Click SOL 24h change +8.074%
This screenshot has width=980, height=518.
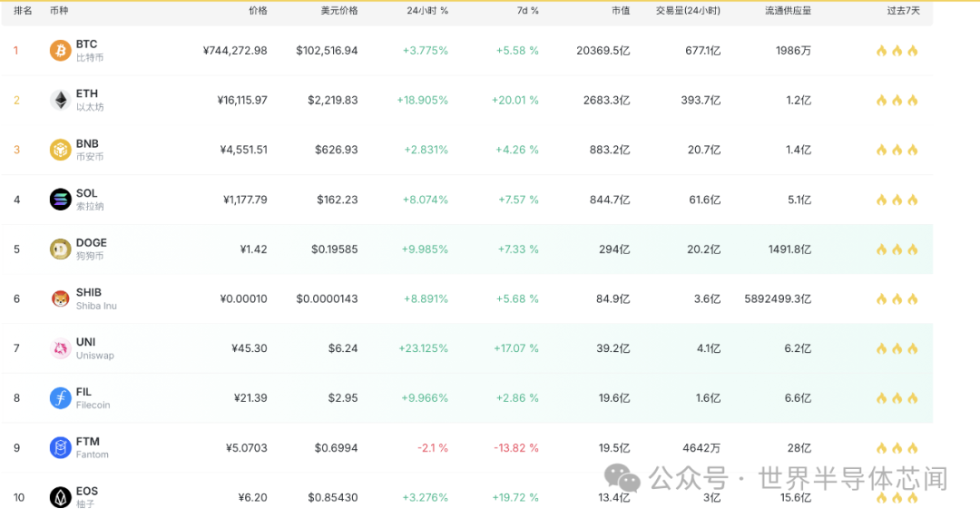pyautogui.click(x=425, y=200)
